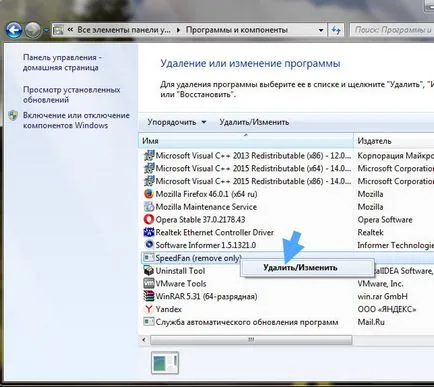Click the SpeedFan row icon

click(x=148, y=258)
